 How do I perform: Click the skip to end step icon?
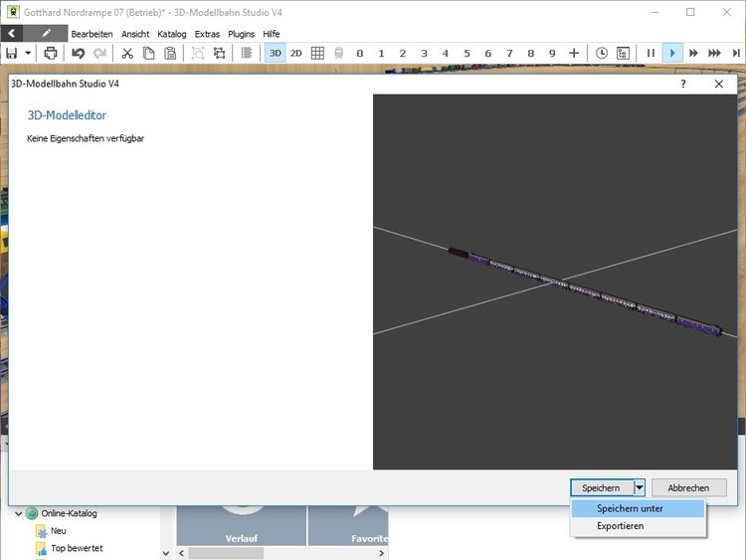[736, 54]
